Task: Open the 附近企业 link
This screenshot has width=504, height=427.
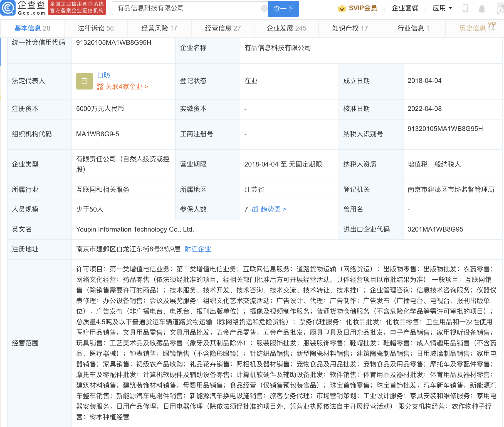Action: pos(198,249)
